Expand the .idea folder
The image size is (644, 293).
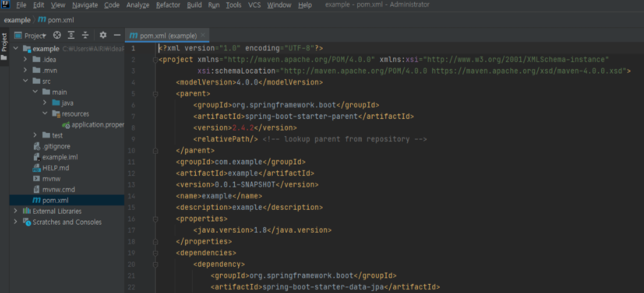coord(26,59)
